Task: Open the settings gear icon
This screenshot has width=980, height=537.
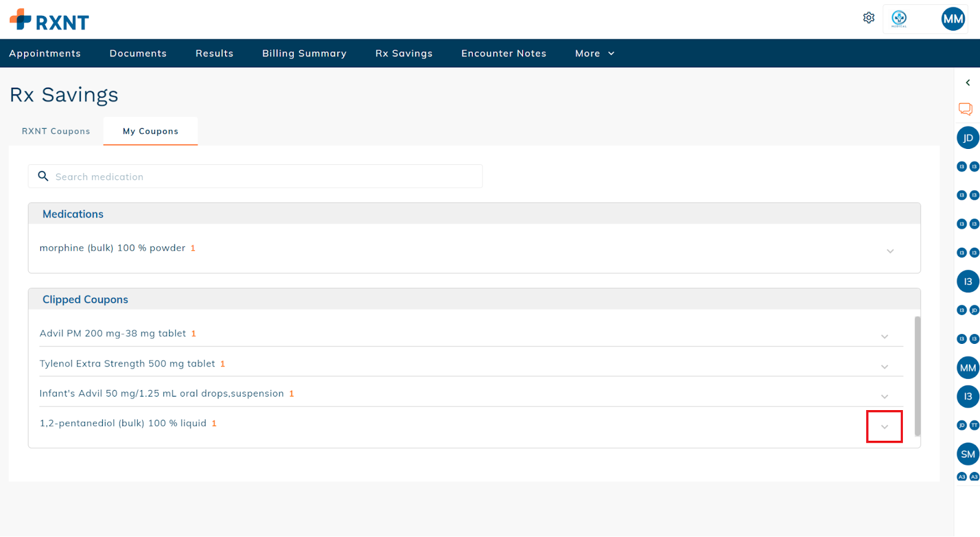Action: click(x=869, y=18)
